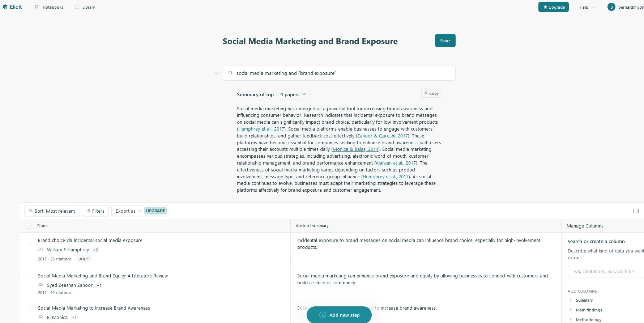This screenshot has height=323, width=644.
Task: Click the plus icon beside Summary column
Action: 571,300
